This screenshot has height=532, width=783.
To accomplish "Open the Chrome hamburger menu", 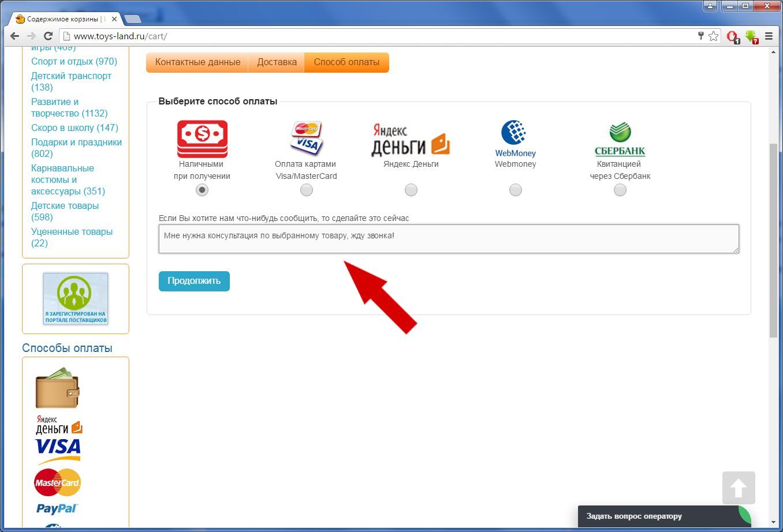I will pos(769,36).
